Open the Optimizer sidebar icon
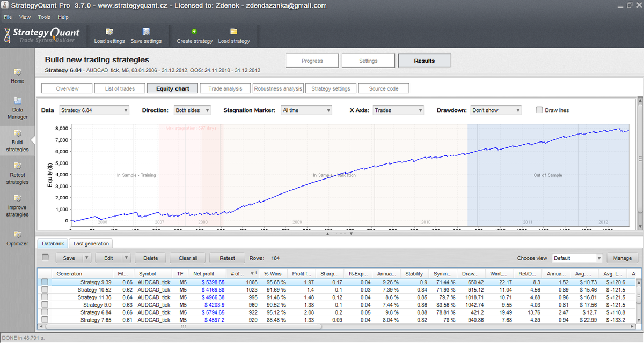 pos(18,234)
